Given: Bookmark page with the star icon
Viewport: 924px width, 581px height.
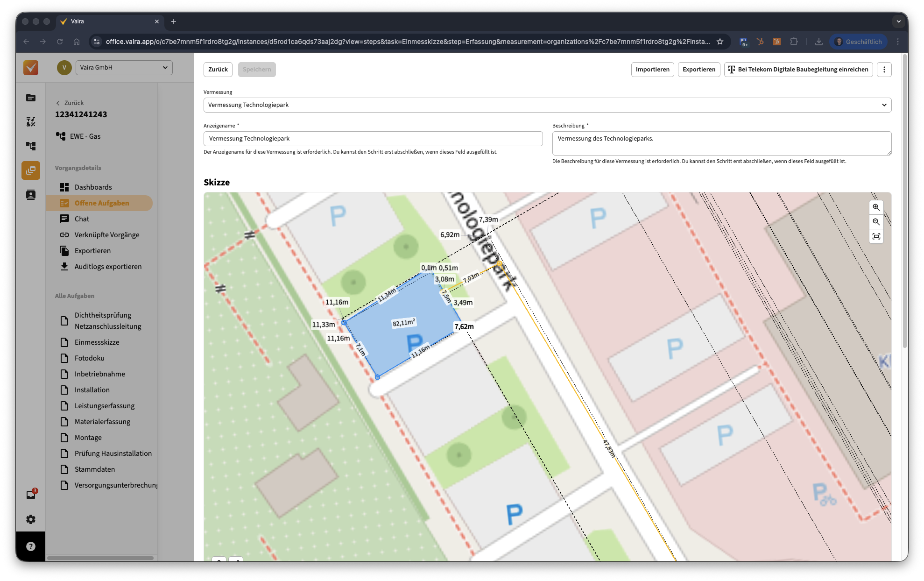Looking at the screenshot, I should 720,42.
